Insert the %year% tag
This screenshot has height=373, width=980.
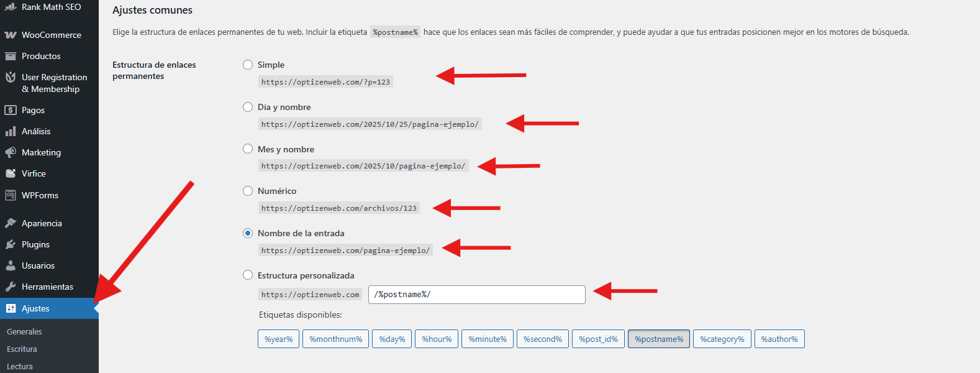[x=278, y=339]
